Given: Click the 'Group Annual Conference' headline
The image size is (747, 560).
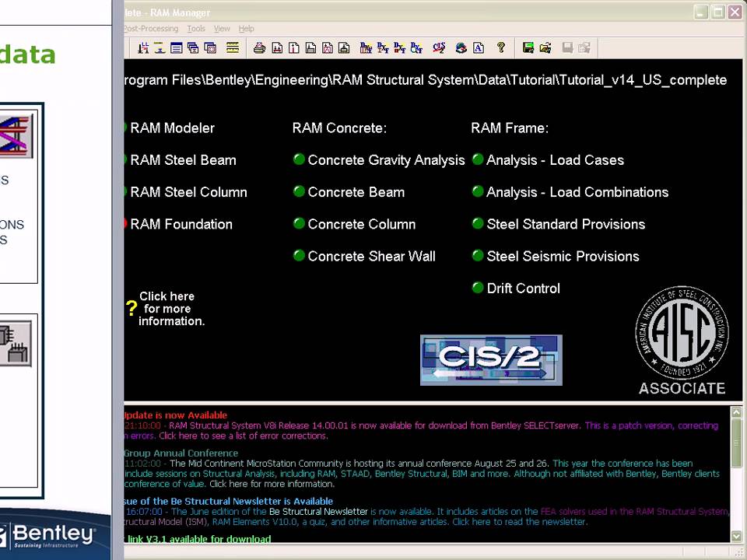Looking at the screenshot, I should point(181,453).
